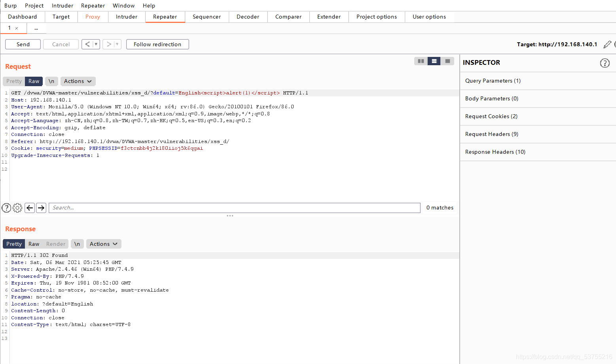Go back to previous request in history
616x364 pixels.
87,44
